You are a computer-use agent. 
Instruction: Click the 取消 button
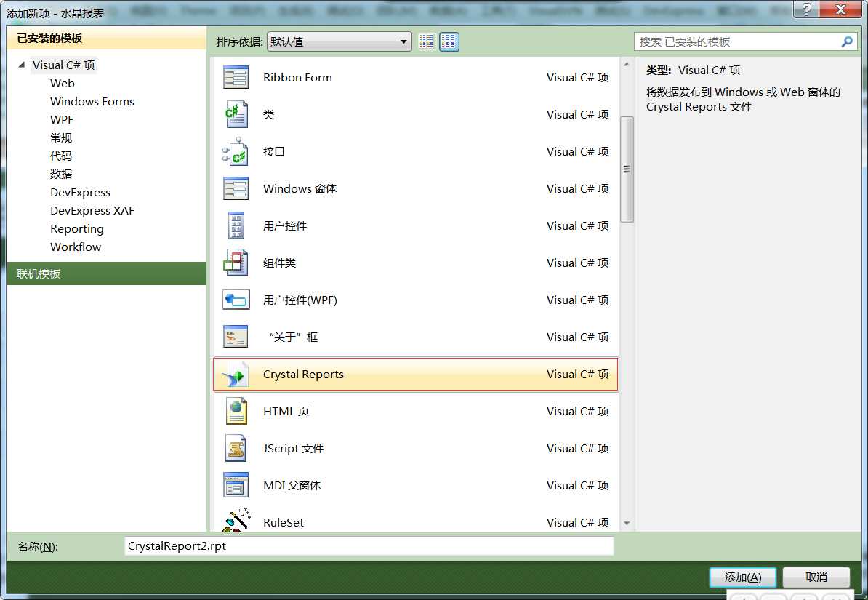[816, 577]
